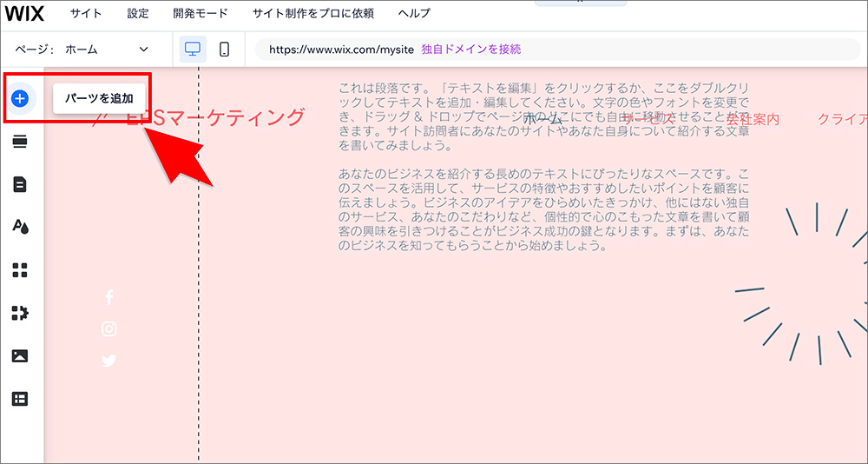
Task: Click the パーツを追加 tooltip label
Action: pos(99,99)
